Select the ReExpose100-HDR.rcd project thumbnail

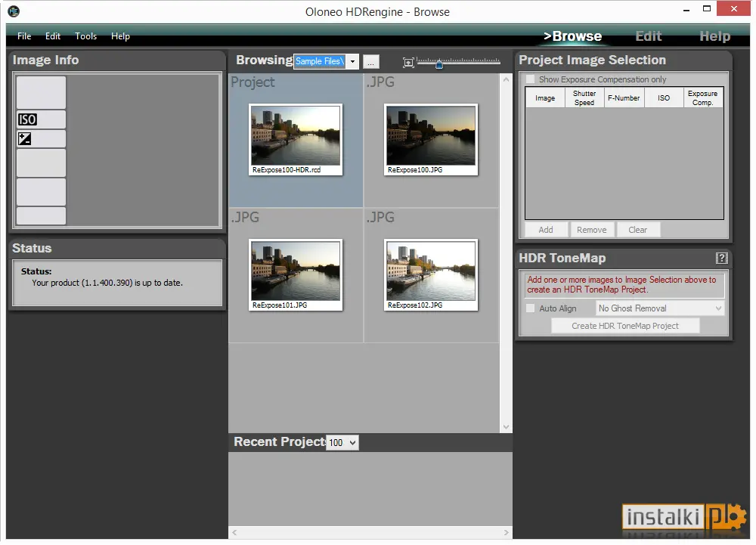[x=296, y=140]
